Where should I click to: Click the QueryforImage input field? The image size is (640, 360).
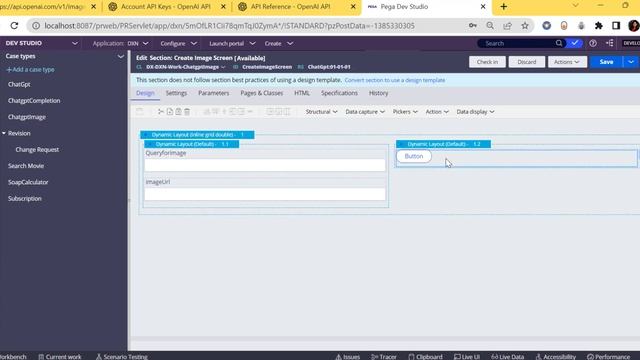pos(265,164)
